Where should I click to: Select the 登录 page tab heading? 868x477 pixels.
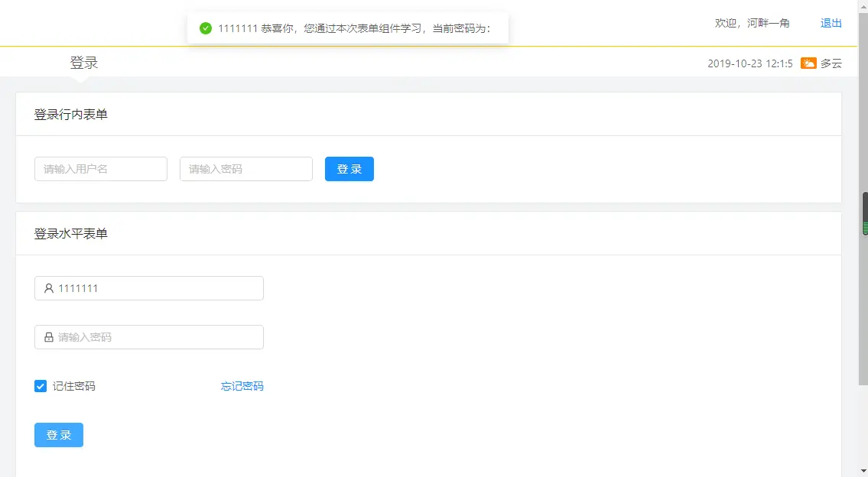(83, 63)
